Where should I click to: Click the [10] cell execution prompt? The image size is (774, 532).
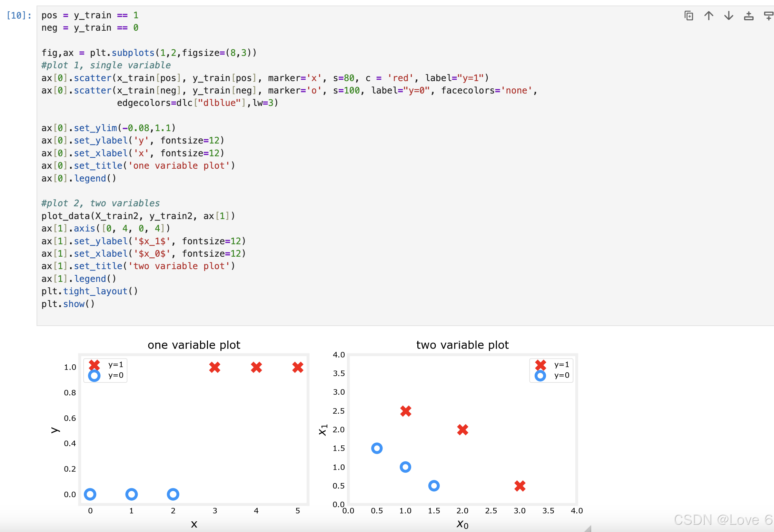click(x=19, y=16)
